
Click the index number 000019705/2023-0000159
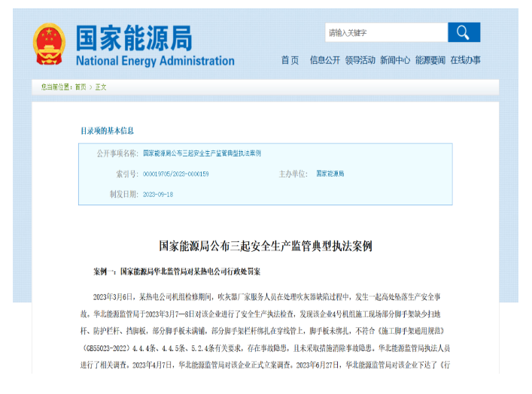point(175,174)
